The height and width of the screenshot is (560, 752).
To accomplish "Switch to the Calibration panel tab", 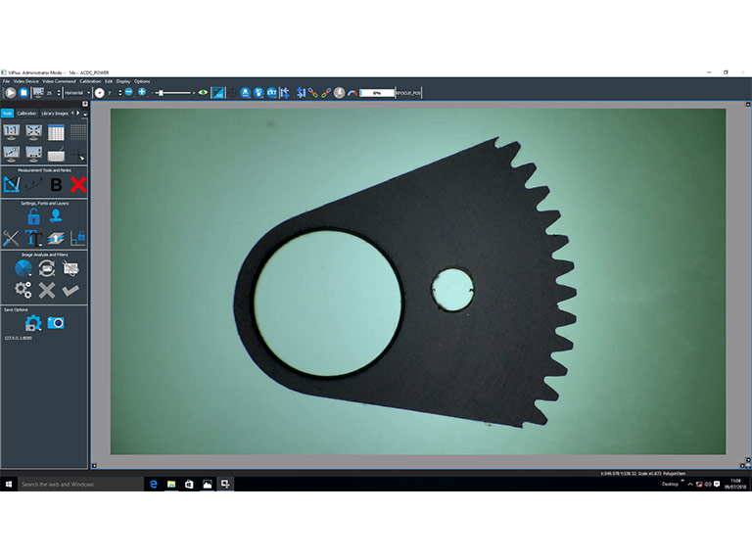I will tap(26, 113).
